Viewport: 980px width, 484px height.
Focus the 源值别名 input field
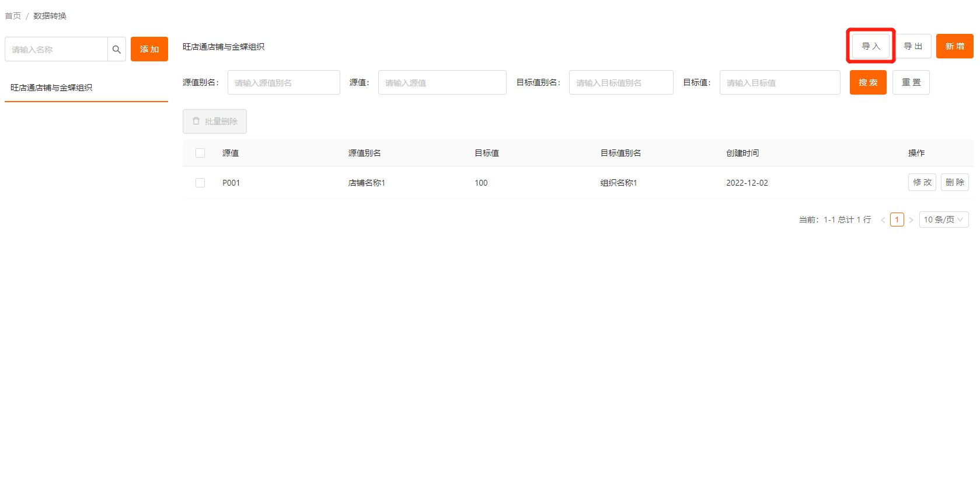tap(284, 82)
